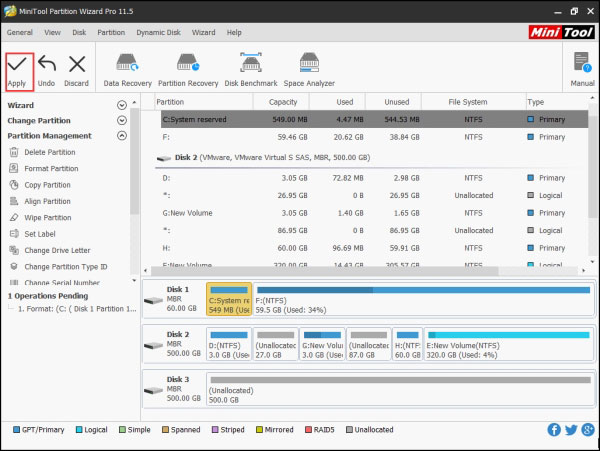The width and height of the screenshot is (600, 451).
Task: Open the Help menu
Action: coord(234,33)
